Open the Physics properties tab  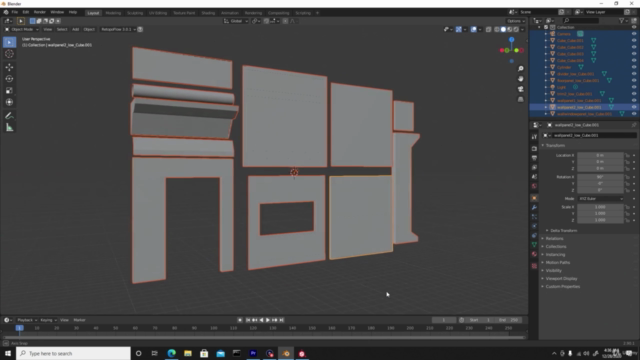point(534,226)
